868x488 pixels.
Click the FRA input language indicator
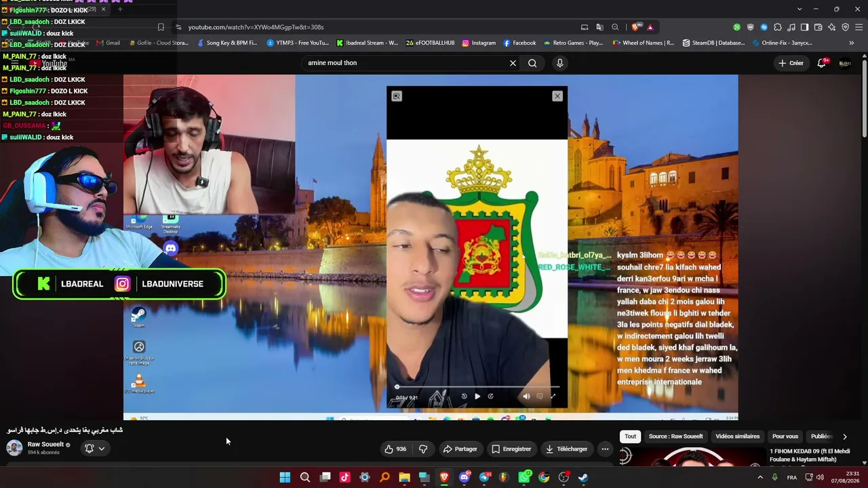[792, 477]
